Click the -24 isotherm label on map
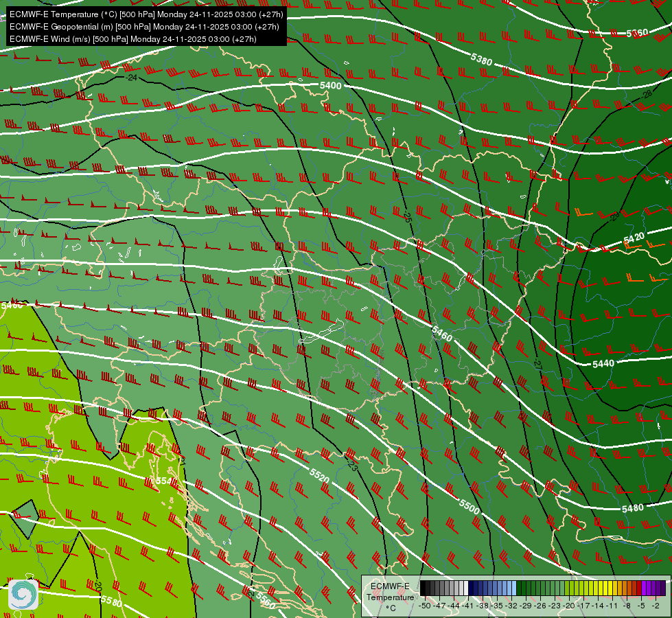The width and height of the screenshot is (672, 618). 132,78
